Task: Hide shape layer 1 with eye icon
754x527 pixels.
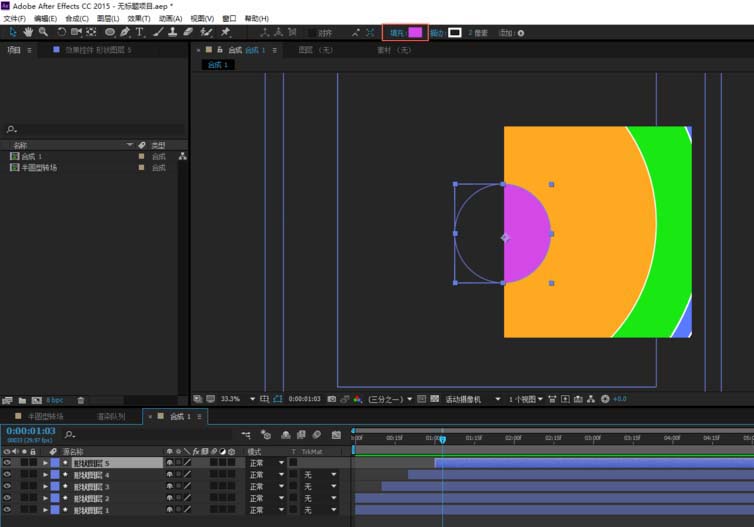Action: click(x=7, y=510)
